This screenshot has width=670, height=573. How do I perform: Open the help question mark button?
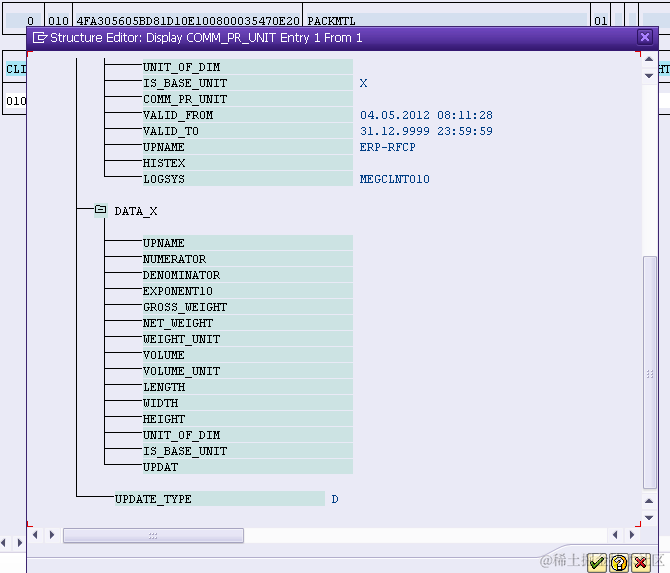619,563
